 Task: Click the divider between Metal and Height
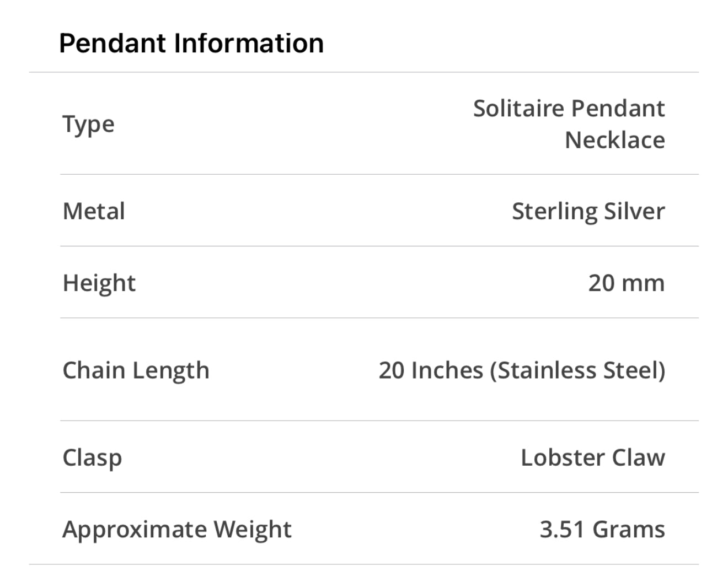[379, 246]
